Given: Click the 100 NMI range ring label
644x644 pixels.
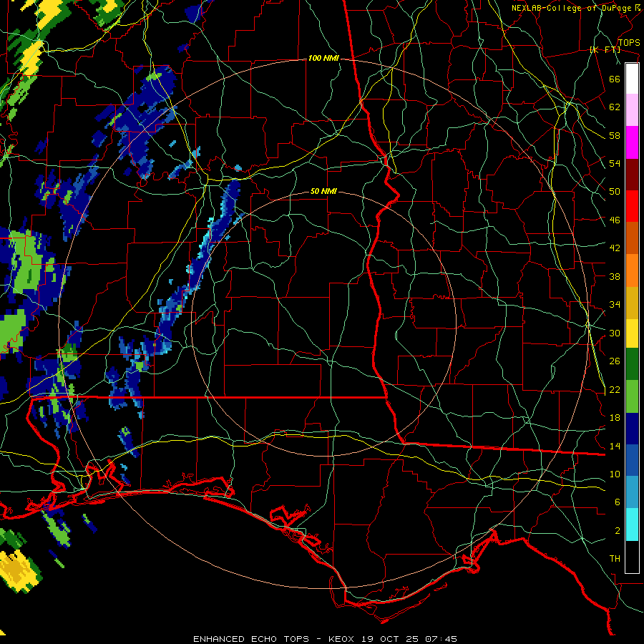Looking at the screenshot, I should [323, 59].
